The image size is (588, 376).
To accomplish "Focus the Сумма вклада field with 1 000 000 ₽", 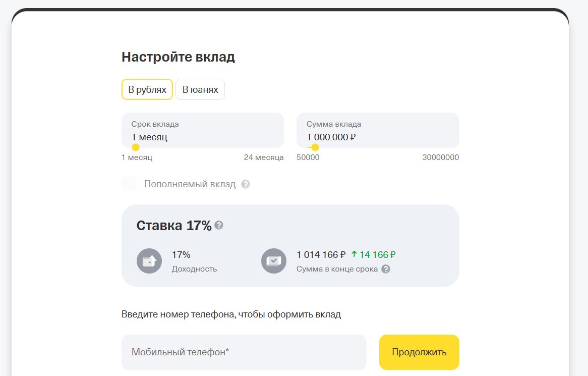I will click(x=378, y=130).
